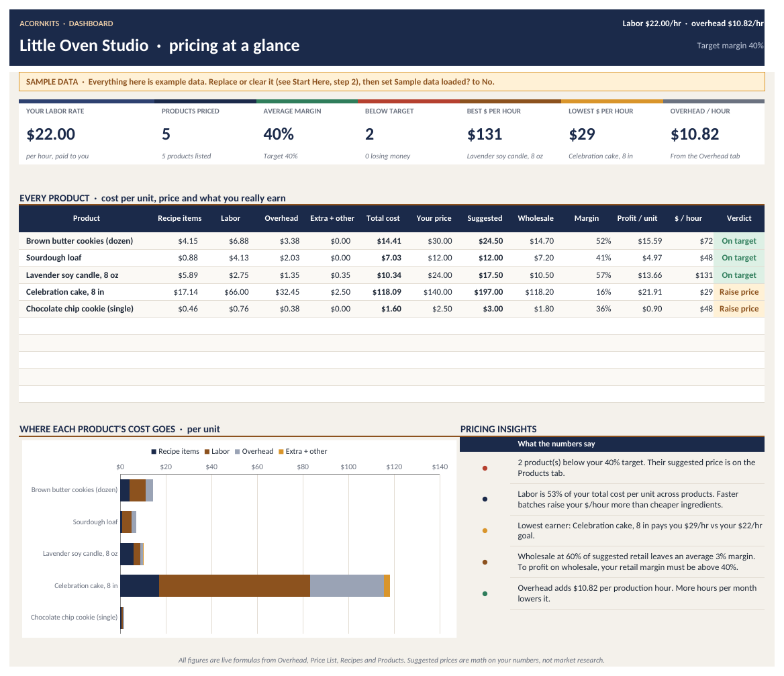
Task: Click the $10.82 overhead per hour value
Action: coord(695,134)
